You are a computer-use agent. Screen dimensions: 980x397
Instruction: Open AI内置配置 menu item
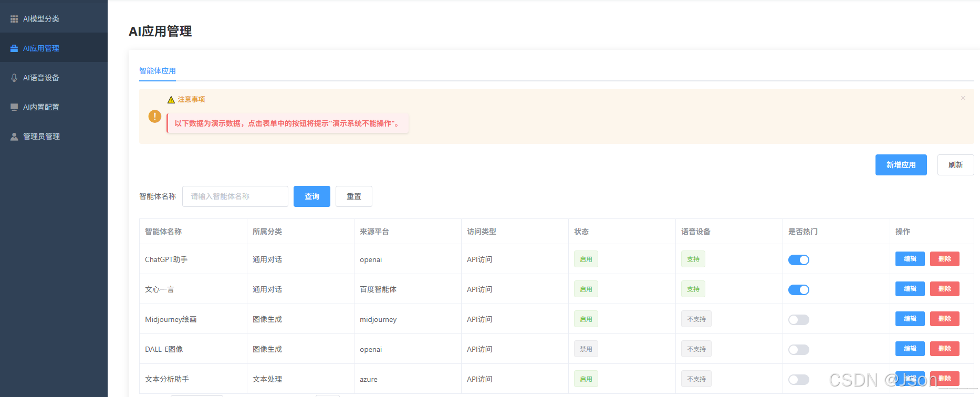[54, 107]
